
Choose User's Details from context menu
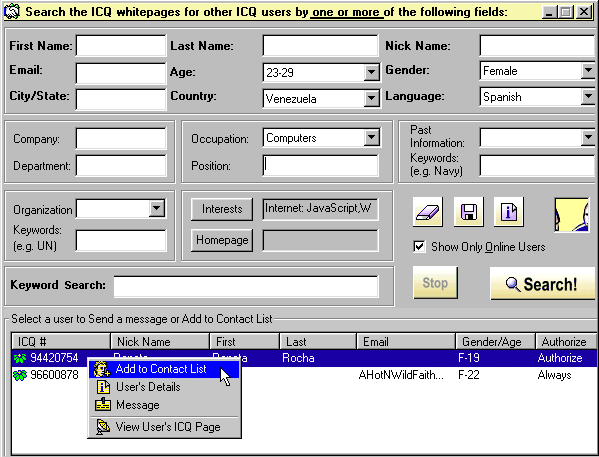click(x=164, y=387)
